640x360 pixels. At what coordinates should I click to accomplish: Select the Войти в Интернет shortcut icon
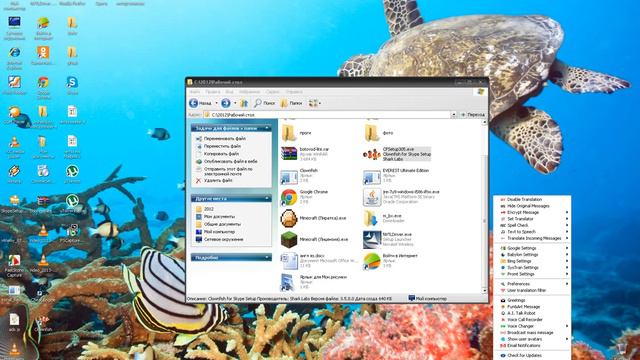(x=372, y=261)
